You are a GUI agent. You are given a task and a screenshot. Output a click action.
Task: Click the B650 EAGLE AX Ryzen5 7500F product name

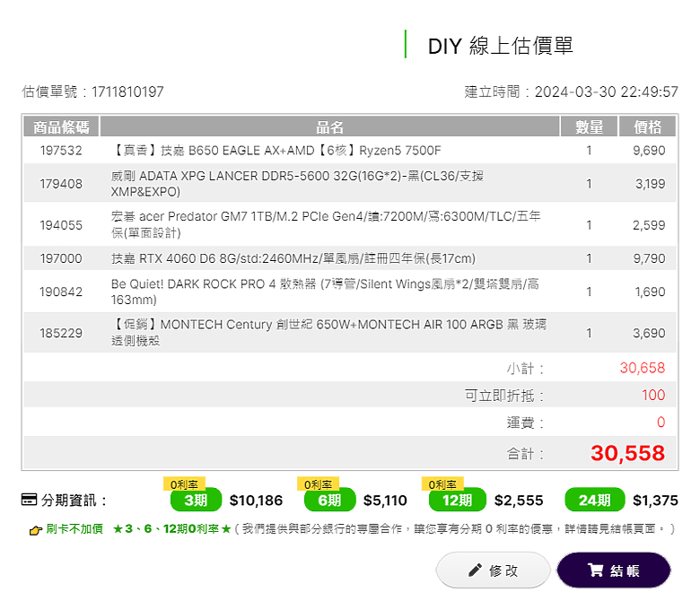click(276, 151)
